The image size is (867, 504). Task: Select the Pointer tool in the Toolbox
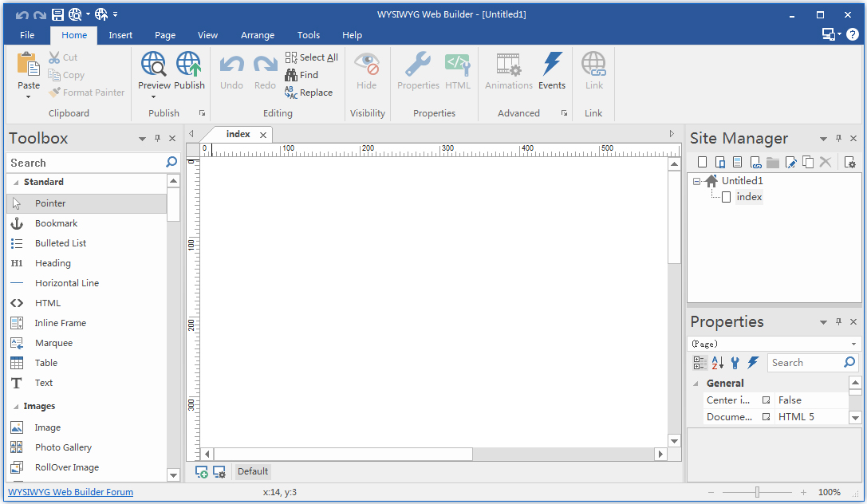tap(49, 203)
